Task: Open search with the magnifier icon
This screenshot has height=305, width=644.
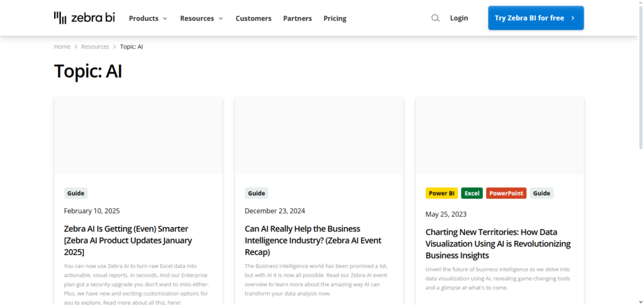Action: click(435, 18)
